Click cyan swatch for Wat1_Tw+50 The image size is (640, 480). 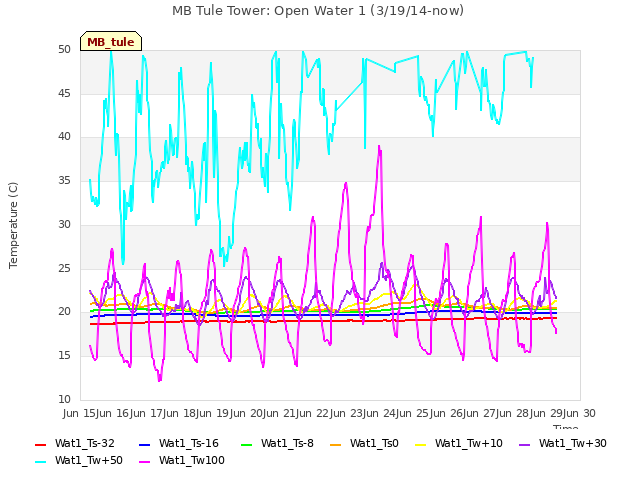point(41,462)
